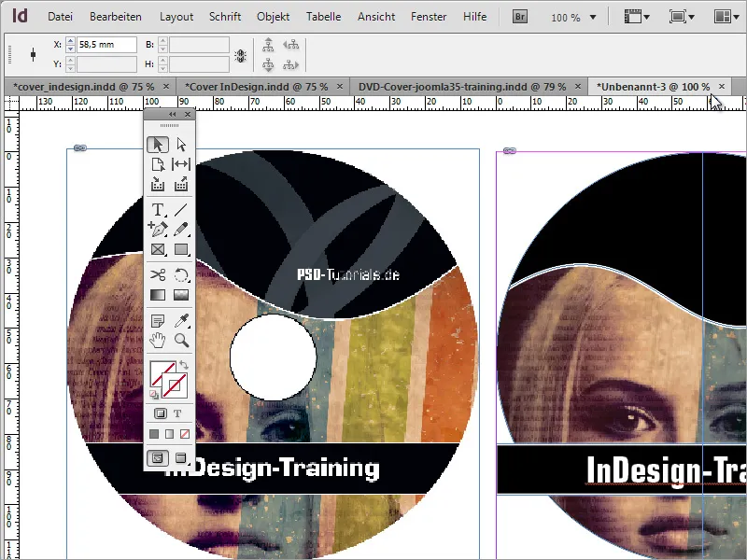Open the Arrange Documents dropdown
Image resolution: width=747 pixels, height=560 pixels.
click(x=727, y=17)
